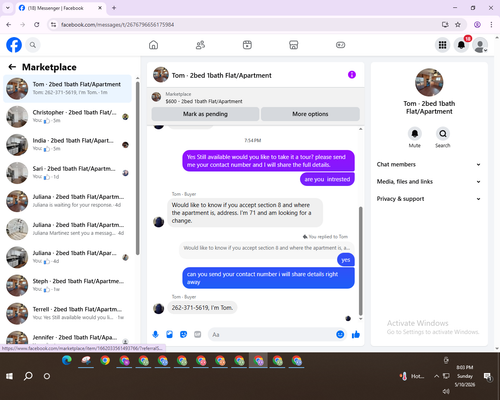This screenshot has width=500, height=400.
Task: Open Christopher 2bed 1bath conversation
Action: coord(68,117)
